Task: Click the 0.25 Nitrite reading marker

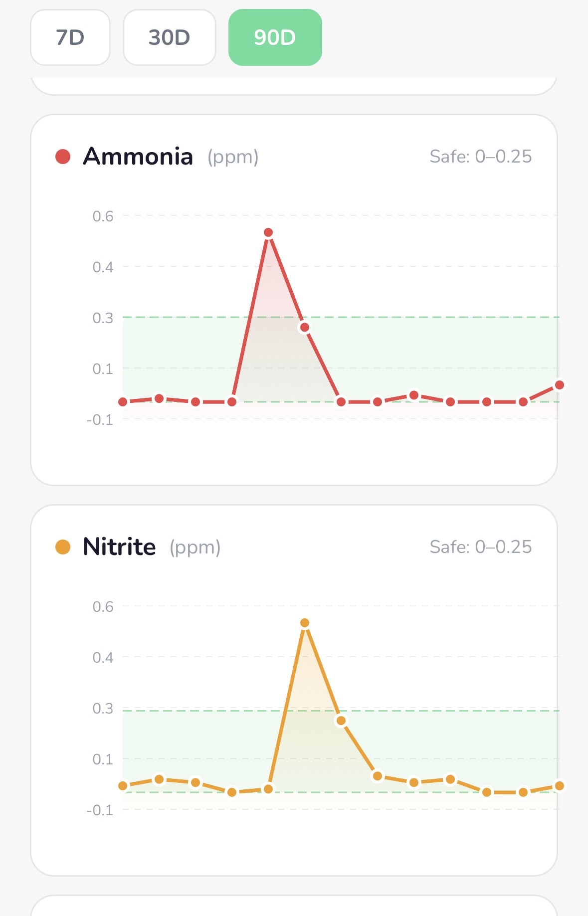Action: [341, 720]
